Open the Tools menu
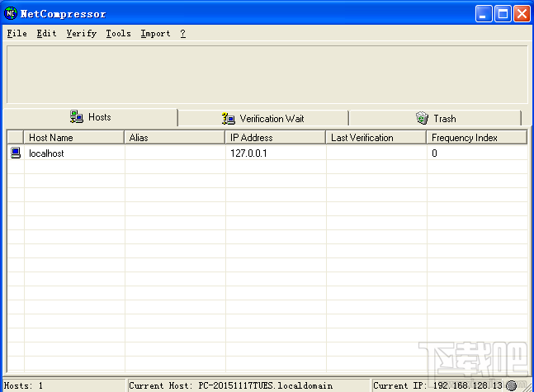Screen dimensions: 534x392 (x=118, y=33)
